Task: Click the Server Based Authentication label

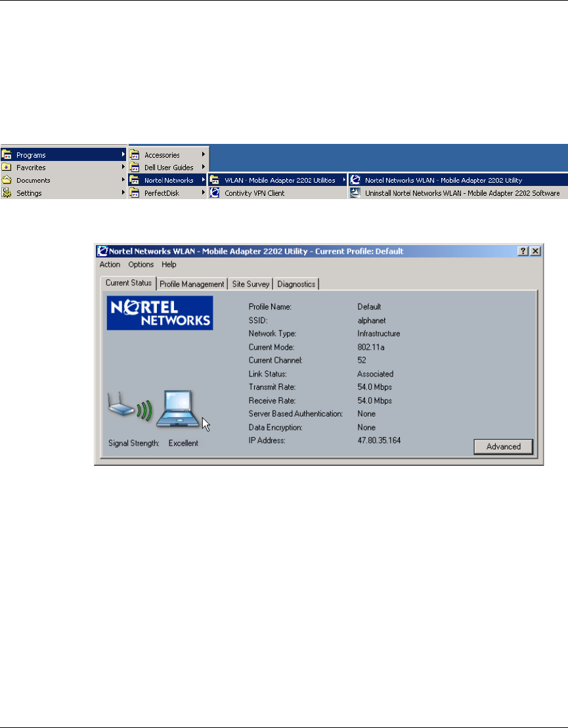Action: click(x=295, y=414)
